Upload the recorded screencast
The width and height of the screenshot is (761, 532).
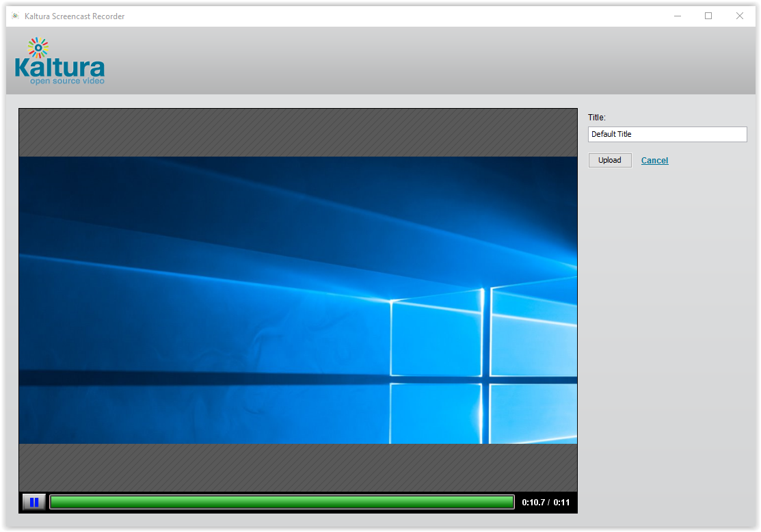[x=610, y=160]
